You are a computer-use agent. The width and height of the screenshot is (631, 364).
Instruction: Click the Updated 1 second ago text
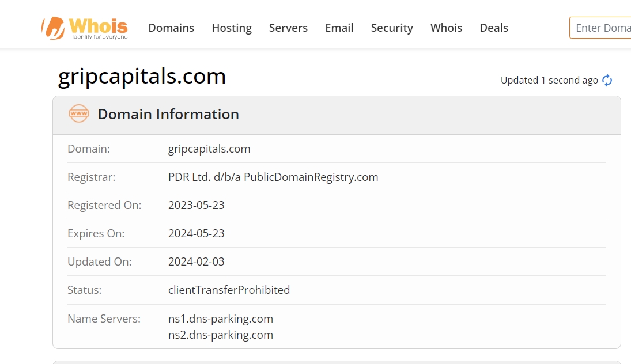click(549, 81)
